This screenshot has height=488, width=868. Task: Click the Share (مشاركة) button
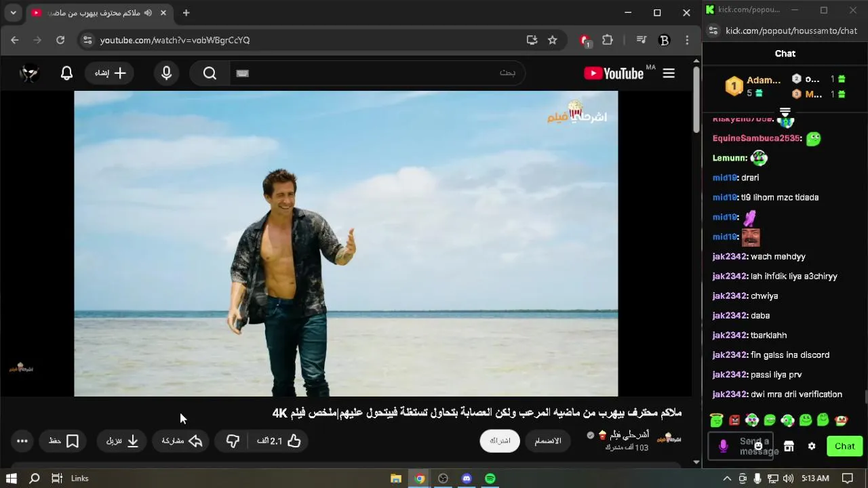pyautogui.click(x=182, y=441)
